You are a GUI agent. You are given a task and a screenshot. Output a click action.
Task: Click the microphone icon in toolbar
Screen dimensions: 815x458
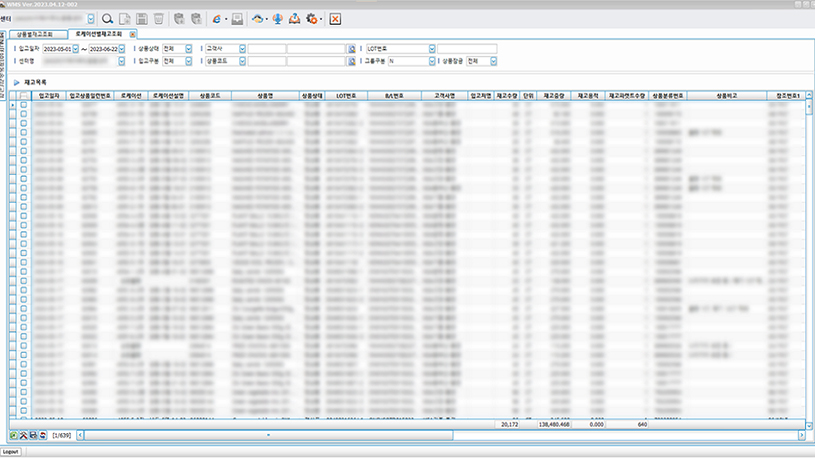(276, 19)
